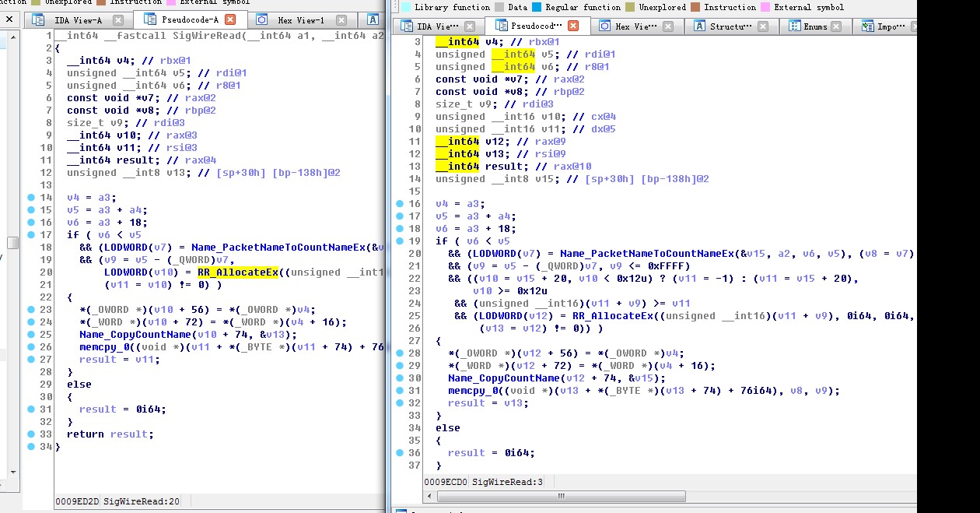980x513 pixels.
Task: Close Structures tab in right window
Action: click(x=763, y=26)
